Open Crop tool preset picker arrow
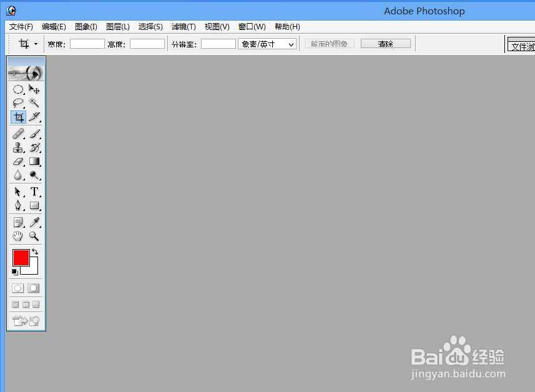 (x=36, y=44)
